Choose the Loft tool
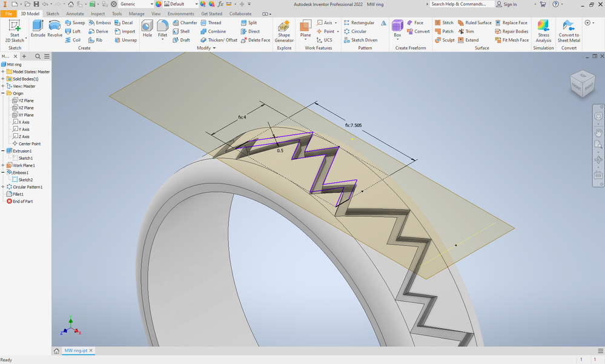This screenshot has height=364, width=605. tap(73, 31)
